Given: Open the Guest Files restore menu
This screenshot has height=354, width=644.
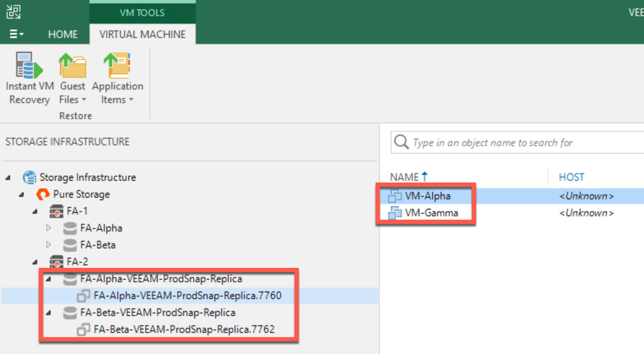Looking at the screenshot, I should pos(73,79).
